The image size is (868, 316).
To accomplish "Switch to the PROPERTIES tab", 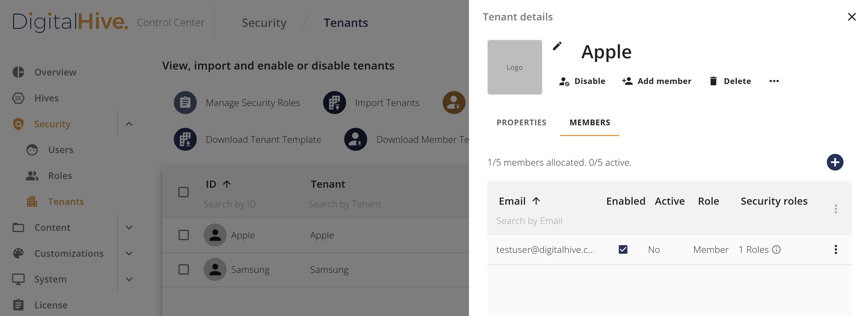I will (x=521, y=122).
